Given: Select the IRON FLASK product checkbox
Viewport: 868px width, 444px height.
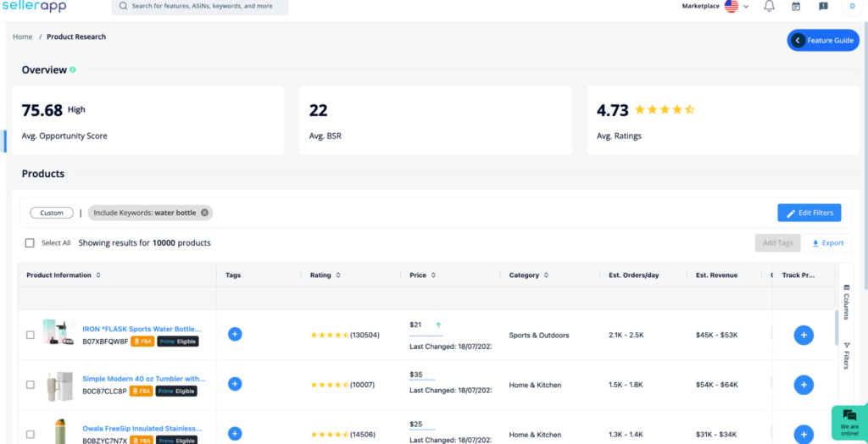Looking at the screenshot, I should click(x=31, y=335).
